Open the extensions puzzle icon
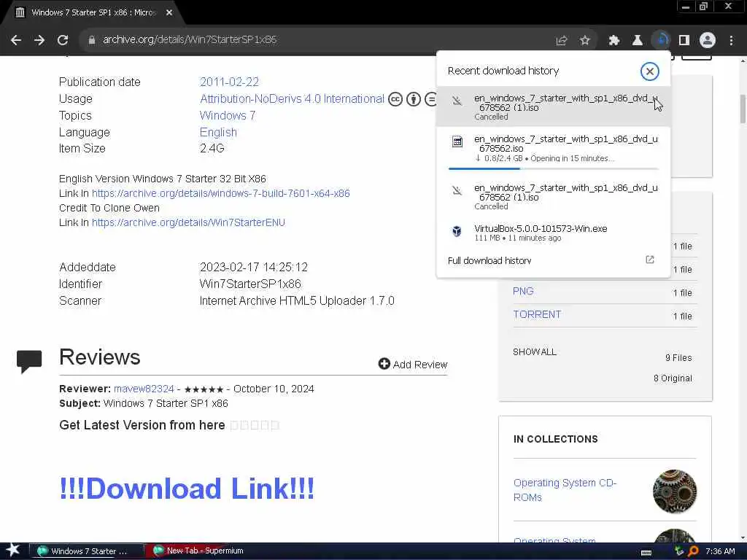Screen dimensions: 747x560 [x=614, y=41]
